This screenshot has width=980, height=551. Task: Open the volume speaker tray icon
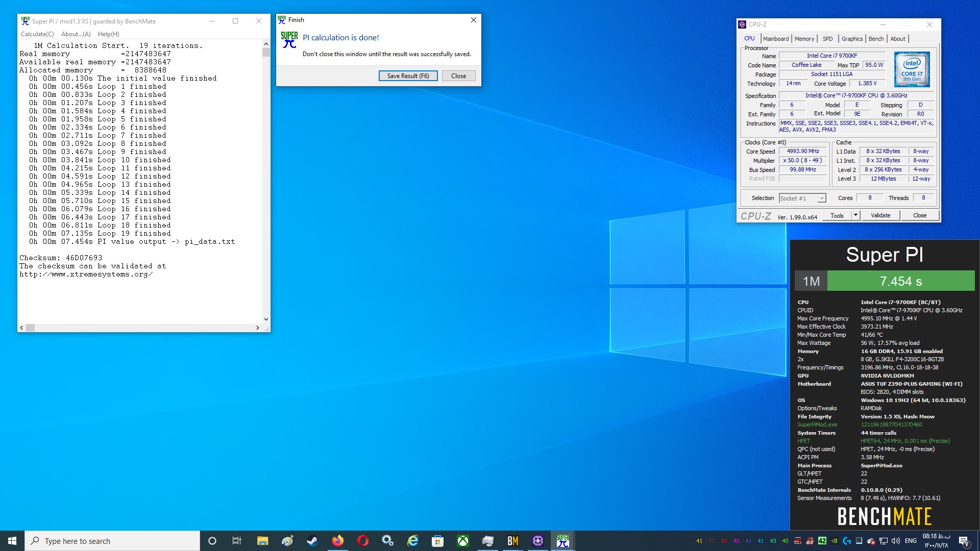(896, 541)
